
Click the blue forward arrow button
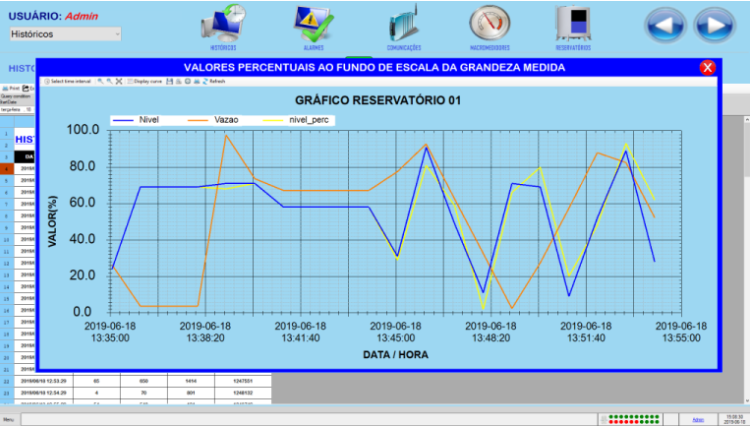click(714, 24)
